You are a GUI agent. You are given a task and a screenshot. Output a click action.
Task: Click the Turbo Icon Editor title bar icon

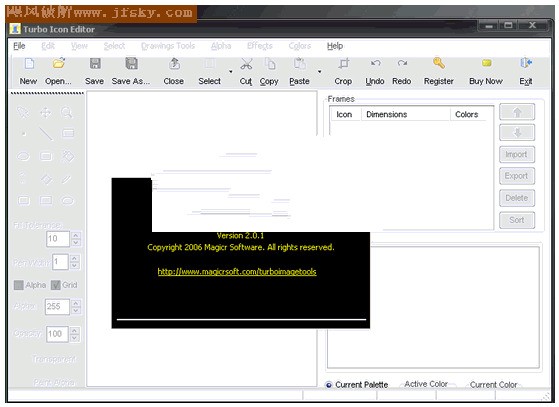click(15, 29)
